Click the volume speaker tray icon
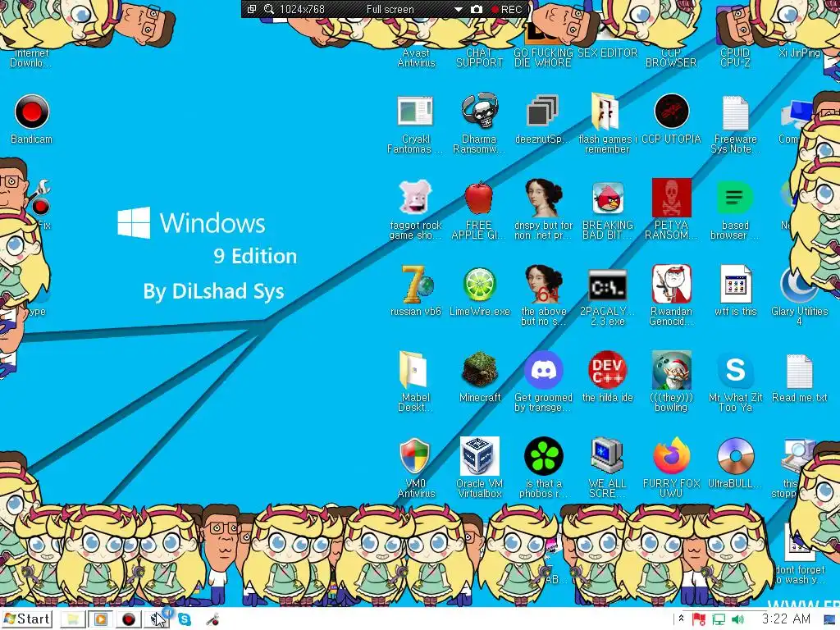The height and width of the screenshot is (630, 840). pos(737,619)
